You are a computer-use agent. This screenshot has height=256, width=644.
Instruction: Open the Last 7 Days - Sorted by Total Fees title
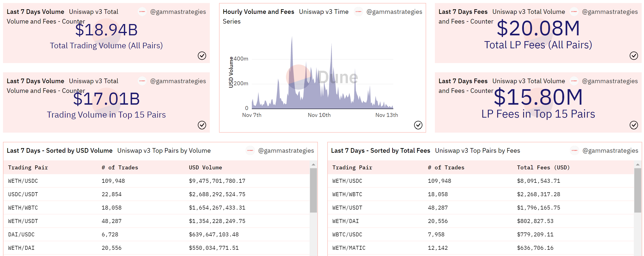(x=380, y=151)
